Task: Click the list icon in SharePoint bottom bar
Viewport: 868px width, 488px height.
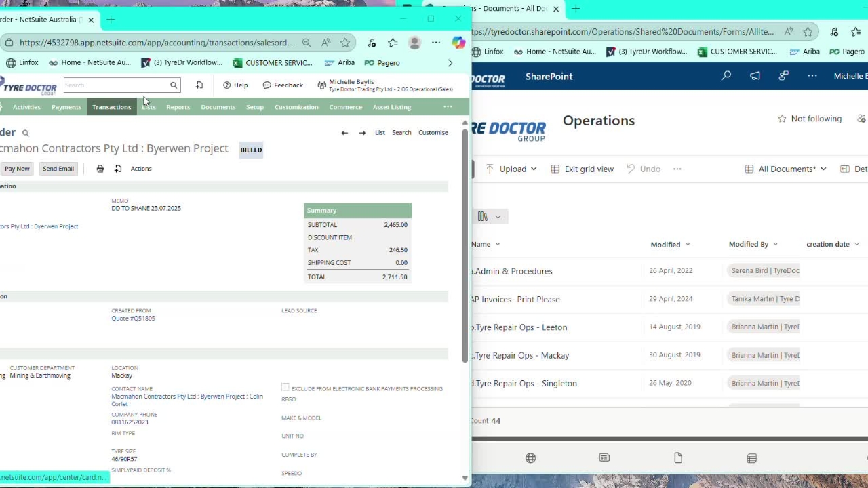Action: coord(752,458)
